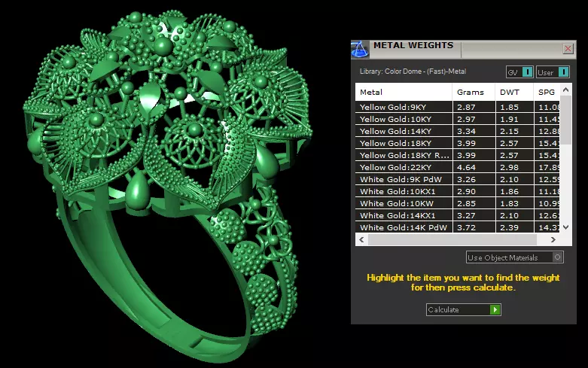The height and width of the screenshot is (368, 588).
Task: Click the 2.98 DWT value
Action: point(509,167)
